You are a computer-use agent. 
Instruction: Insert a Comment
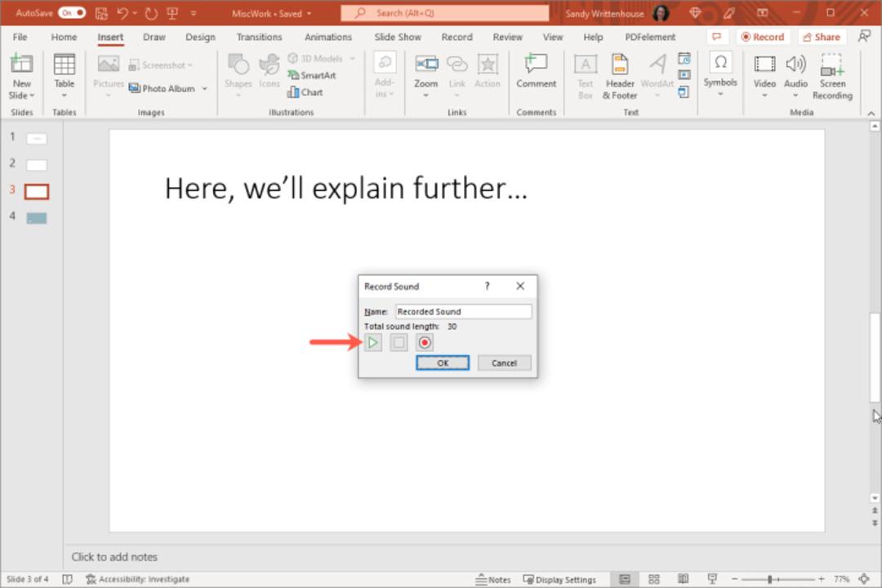536,72
